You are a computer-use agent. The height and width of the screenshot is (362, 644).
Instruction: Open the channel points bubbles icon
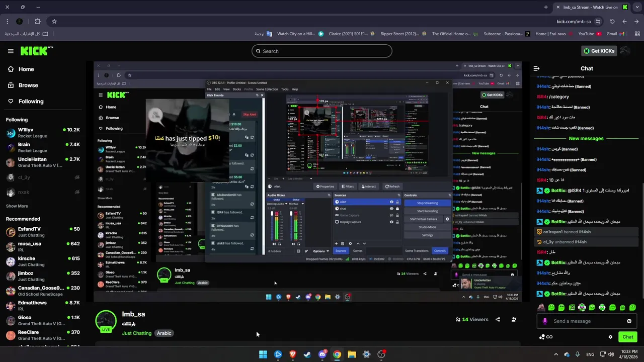coord(542,337)
